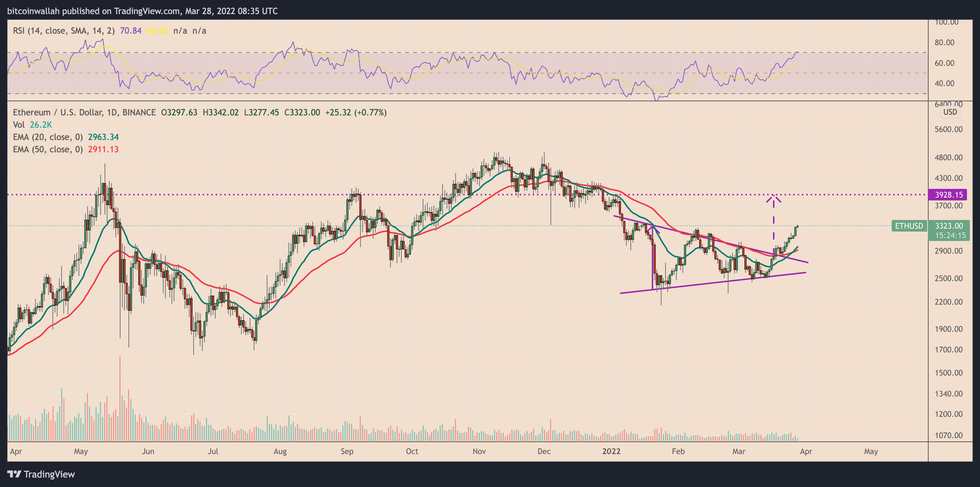Click the 80.00 label on RSI scale
Viewport: 980px width, 487px height.
pos(944,43)
